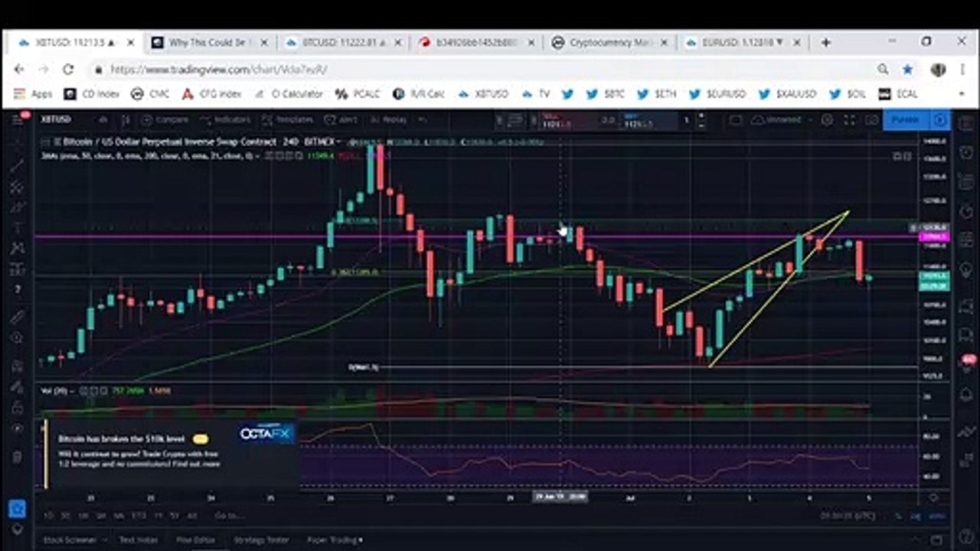Screen dimensions: 980x551
Task: Open the Pine Editor tab
Action: [195, 540]
